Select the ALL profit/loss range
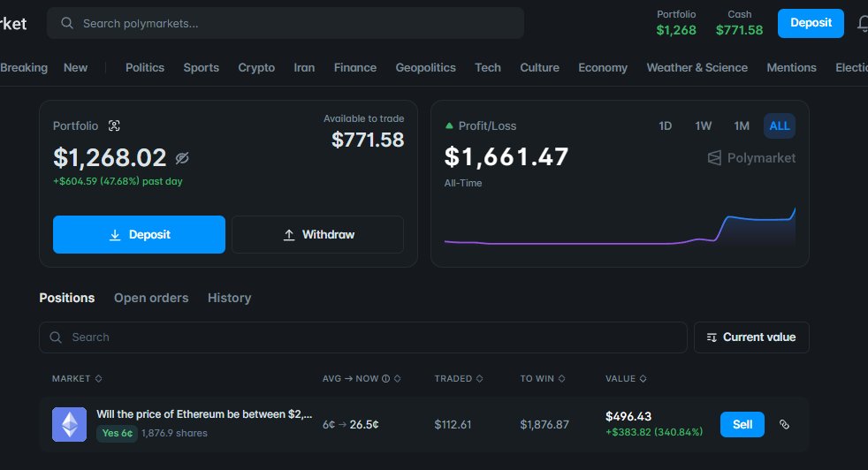The width and height of the screenshot is (868, 470). pyautogui.click(x=780, y=125)
